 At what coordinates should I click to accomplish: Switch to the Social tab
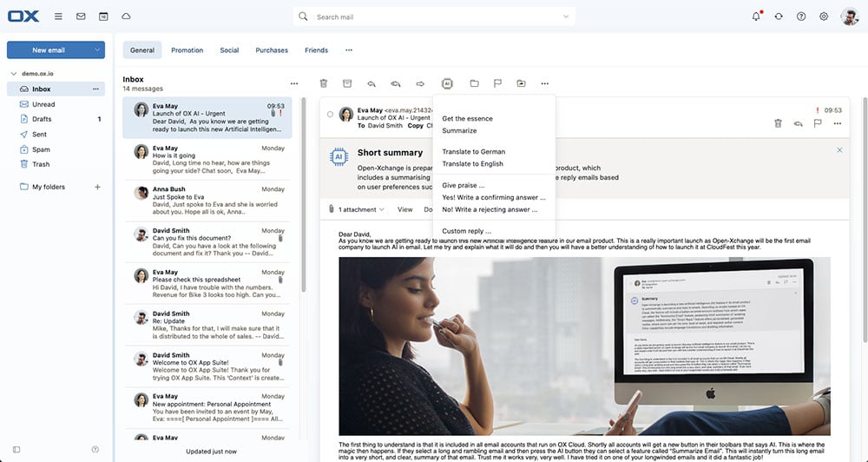click(x=229, y=49)
